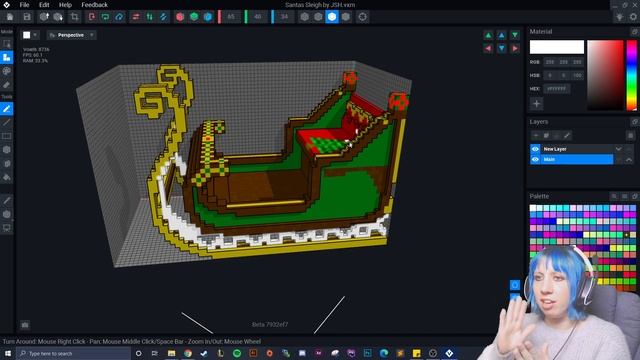Click the Windows taskbar search box
640x360 pixels.
click(x=73, y=353)
